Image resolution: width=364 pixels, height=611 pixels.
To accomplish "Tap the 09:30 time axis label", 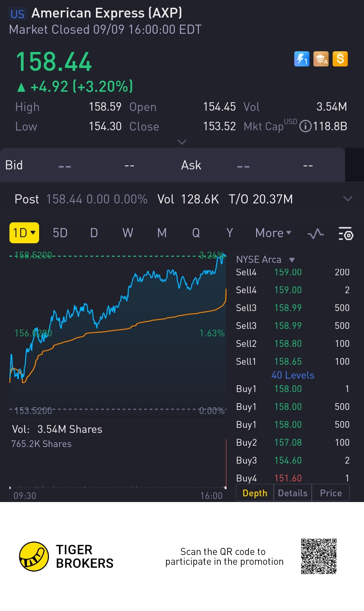I will (25, 496).
